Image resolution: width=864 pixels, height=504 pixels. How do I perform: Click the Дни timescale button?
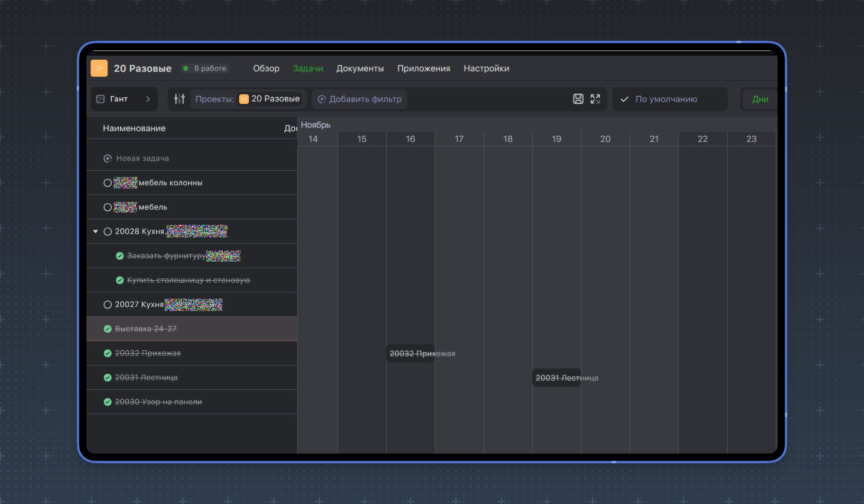pos(760,99)
